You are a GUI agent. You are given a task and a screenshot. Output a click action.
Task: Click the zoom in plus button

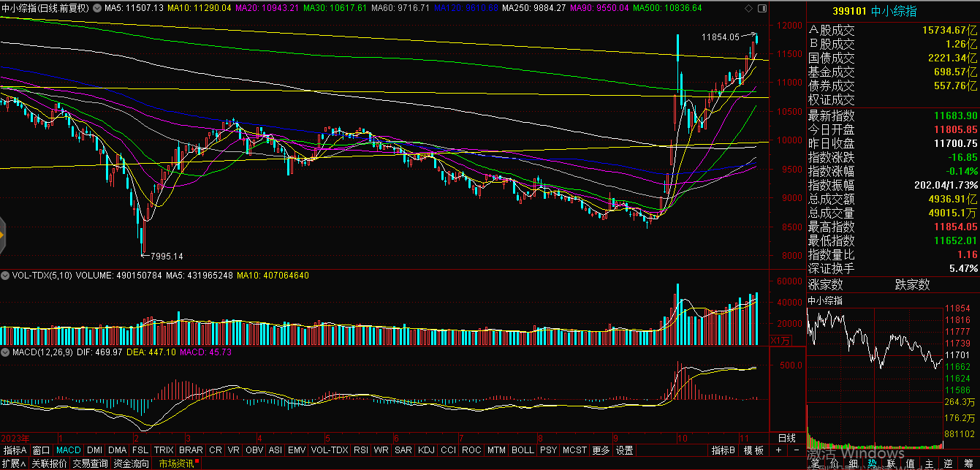click(x=778, y=450)
